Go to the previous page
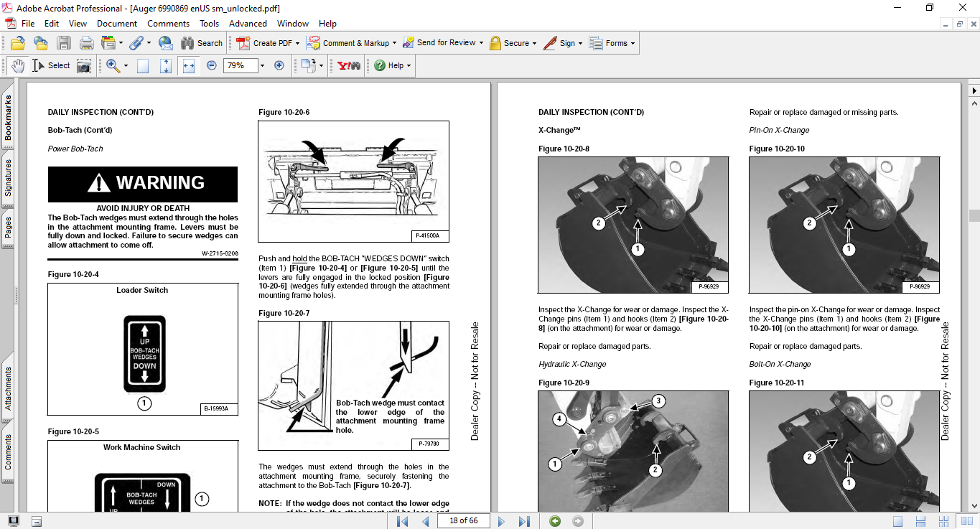The height and width of the screenshot is (529, 980). click(x=425, y=521)
